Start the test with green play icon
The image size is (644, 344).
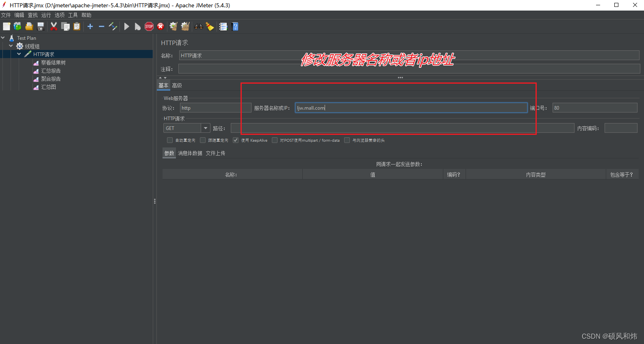(126, 26)
